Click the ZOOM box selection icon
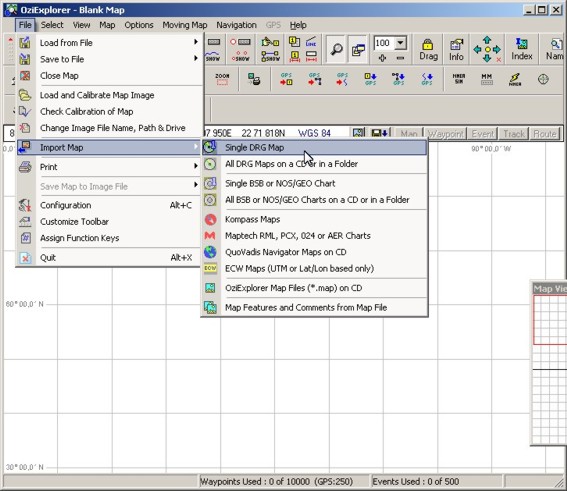 coord(222,79)
